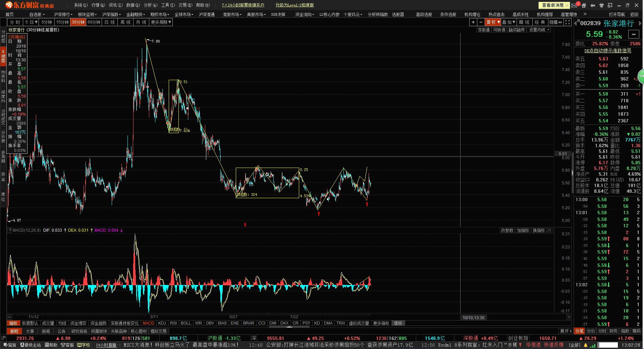Expand the 沪深排行 ranking dropdown
The height and width of the screenshot is (349, 644).
click(x=63, y=14)
